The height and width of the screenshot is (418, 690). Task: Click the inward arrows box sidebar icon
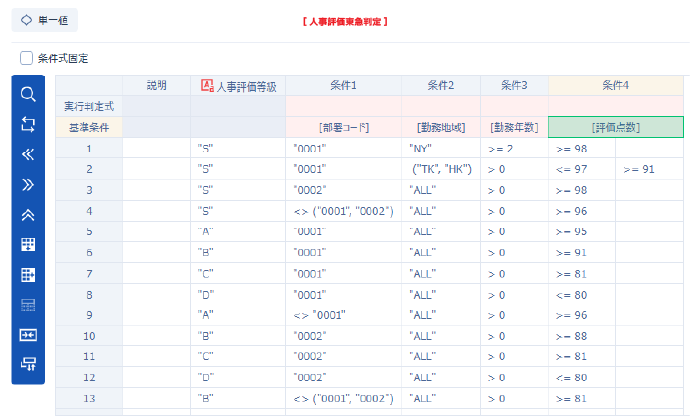28,334
